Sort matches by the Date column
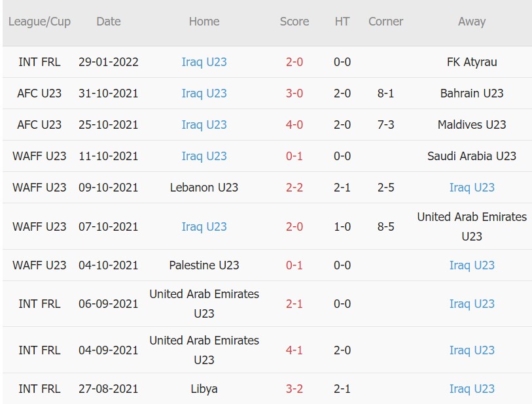 (x=108, y=22)
